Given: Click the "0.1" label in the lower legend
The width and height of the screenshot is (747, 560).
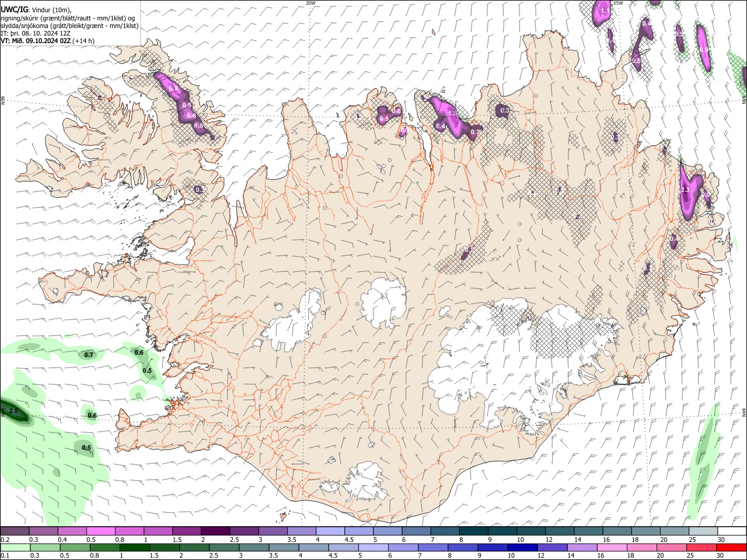Looking at the screenshot, I should (x=5, y=555).
